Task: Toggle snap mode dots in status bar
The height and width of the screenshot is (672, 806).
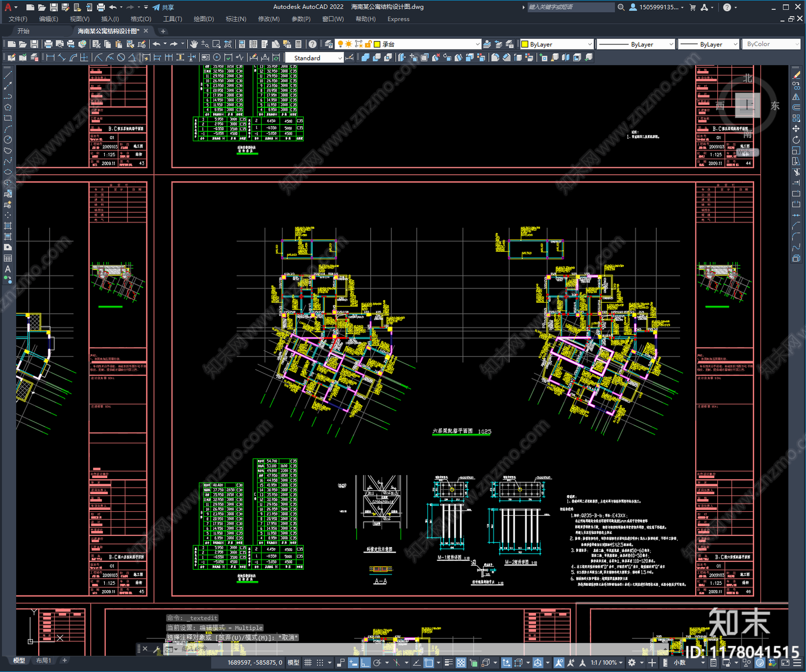Action: pos(320,662)
